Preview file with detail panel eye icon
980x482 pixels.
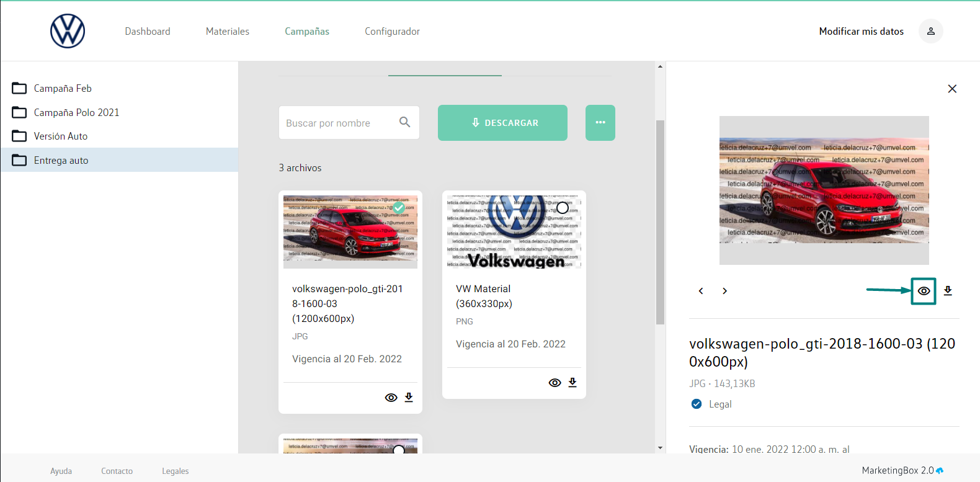[924, 291]
